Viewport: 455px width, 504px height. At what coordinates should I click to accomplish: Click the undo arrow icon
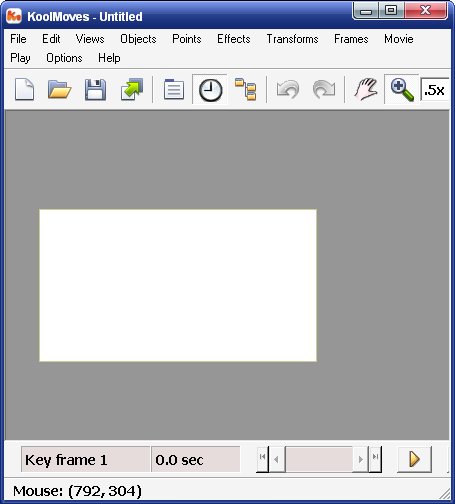coord(288,90)
